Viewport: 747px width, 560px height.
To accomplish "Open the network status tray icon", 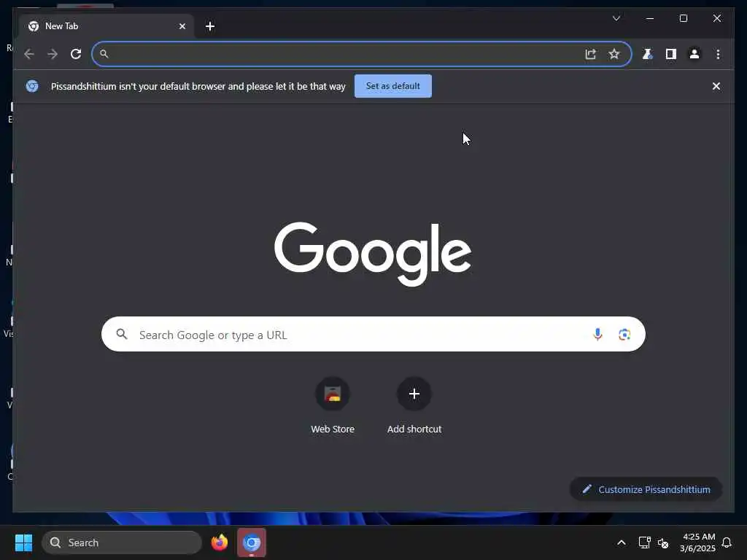I will tap(644, 542).
